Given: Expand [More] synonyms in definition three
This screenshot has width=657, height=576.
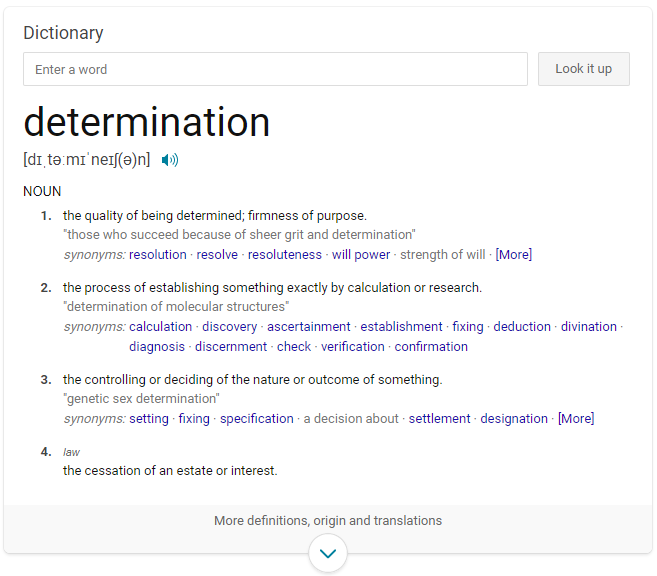Looking at the screenshot, I should [x=576, y=419].
